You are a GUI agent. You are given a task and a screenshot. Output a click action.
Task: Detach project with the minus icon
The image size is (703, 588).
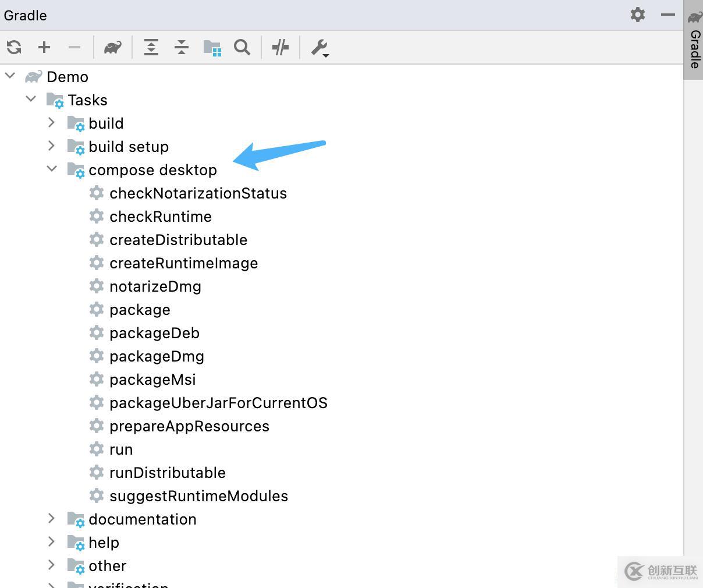coord(74,47)
